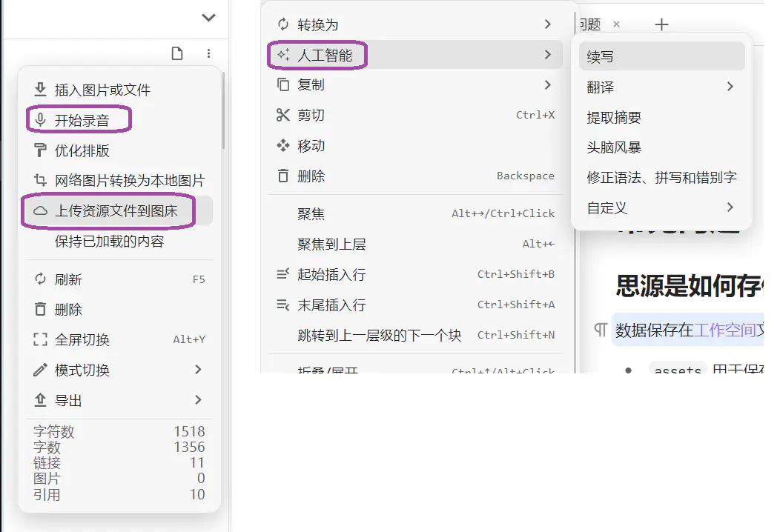Click the upload icon beside 导出
This screenshot has width=780, height=532.
pyautogui.click(x=40, y=400)
